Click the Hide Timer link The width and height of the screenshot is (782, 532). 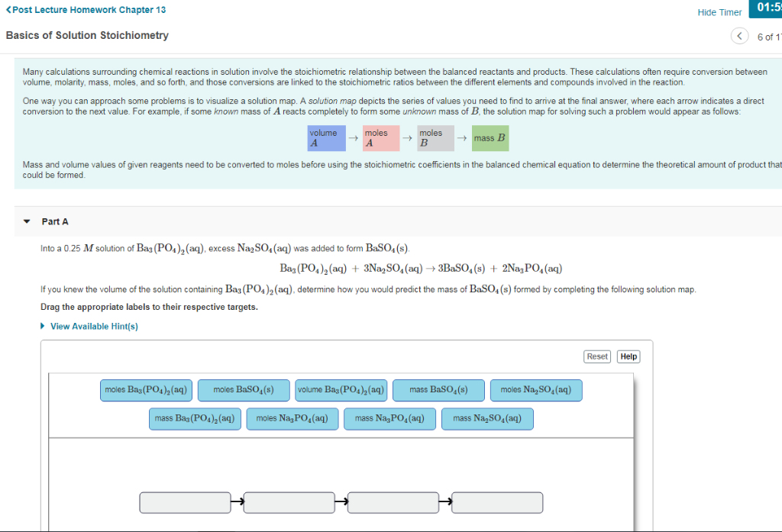pyautogui.click(x=719, y=11)
